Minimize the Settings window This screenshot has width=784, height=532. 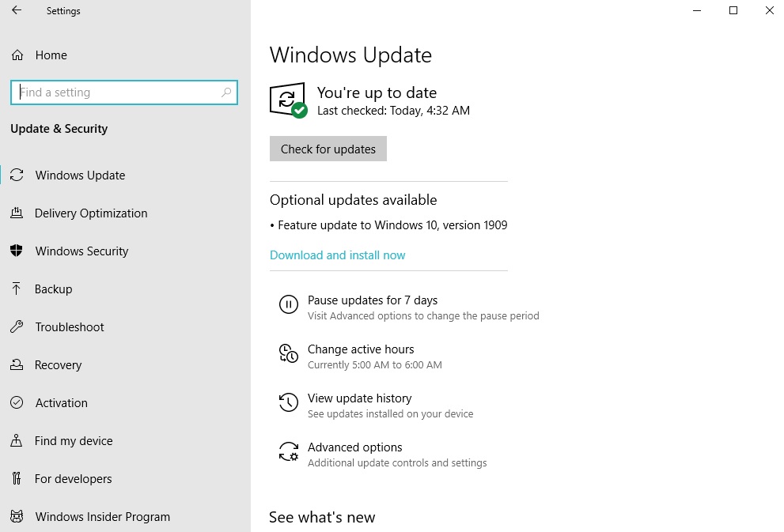coord(697,10)
